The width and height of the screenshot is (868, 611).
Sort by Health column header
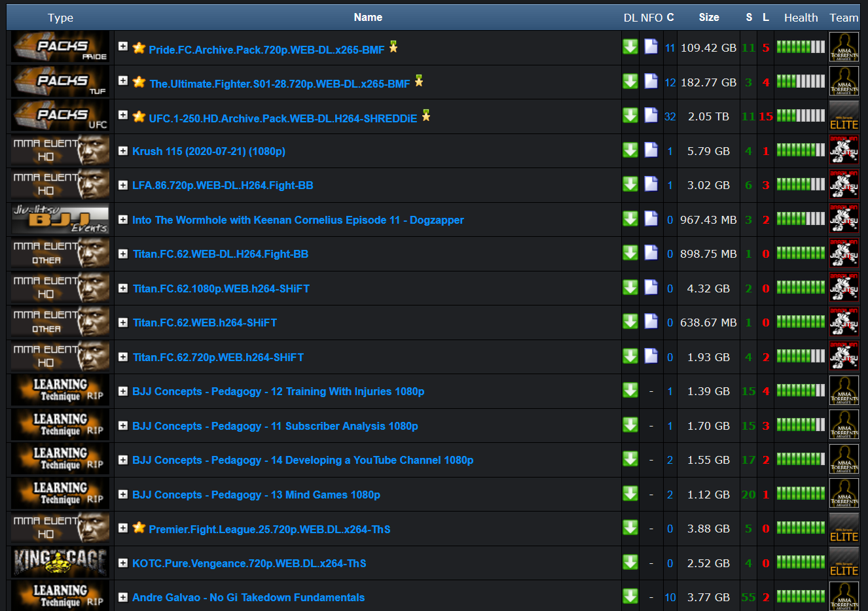tap(801, 18)
